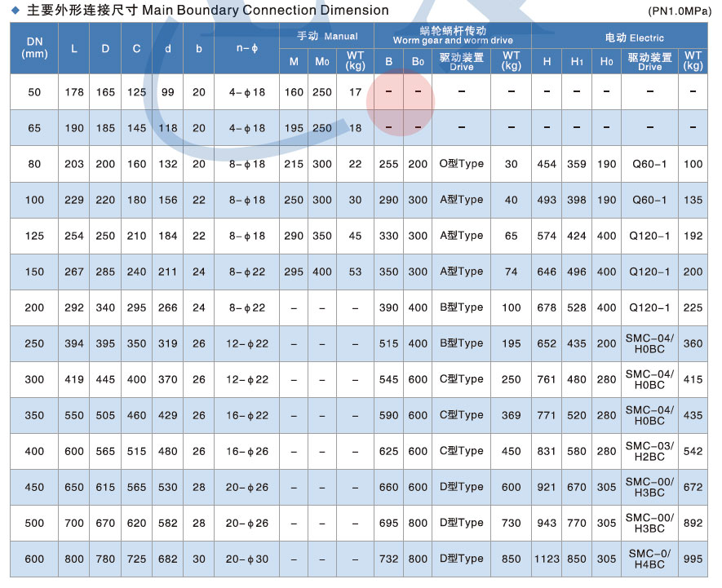The height and width of the screenshot is (588, 722).
Task: Click the H1 column header
Action: pos(577,61)
